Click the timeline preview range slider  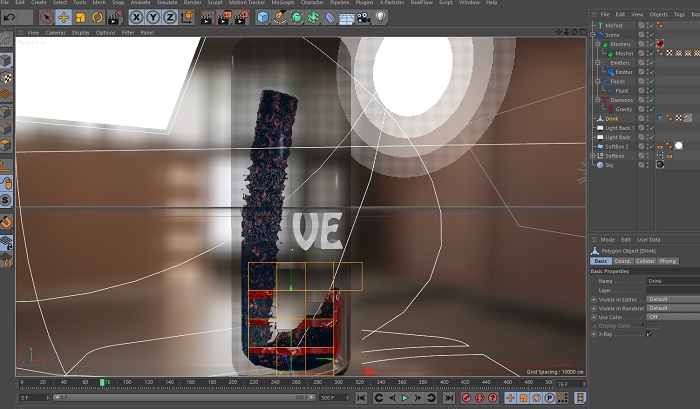[x=184, y=397]
